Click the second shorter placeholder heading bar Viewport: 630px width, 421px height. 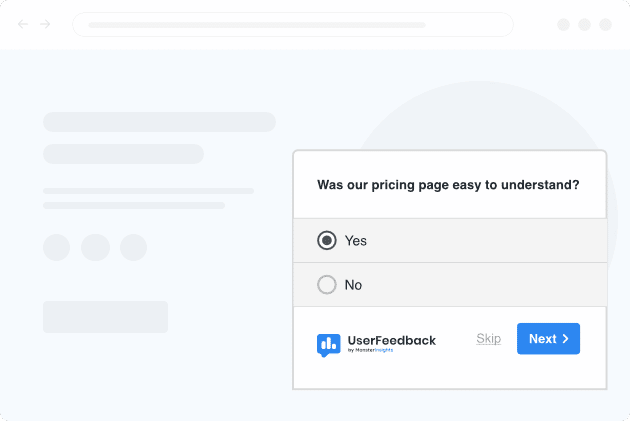point(123,154)
